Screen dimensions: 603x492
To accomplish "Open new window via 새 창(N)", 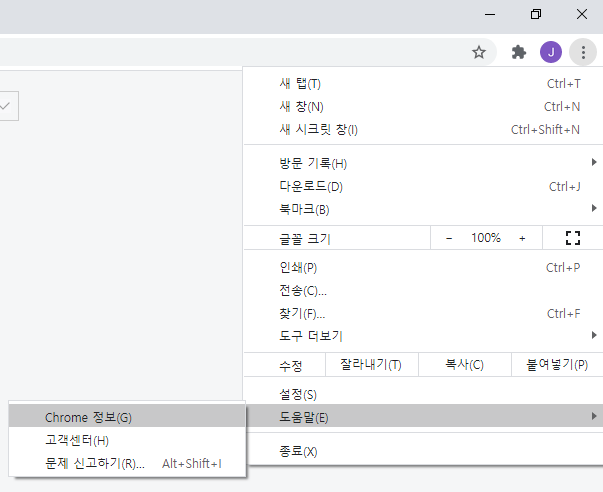I will (423, 107).
